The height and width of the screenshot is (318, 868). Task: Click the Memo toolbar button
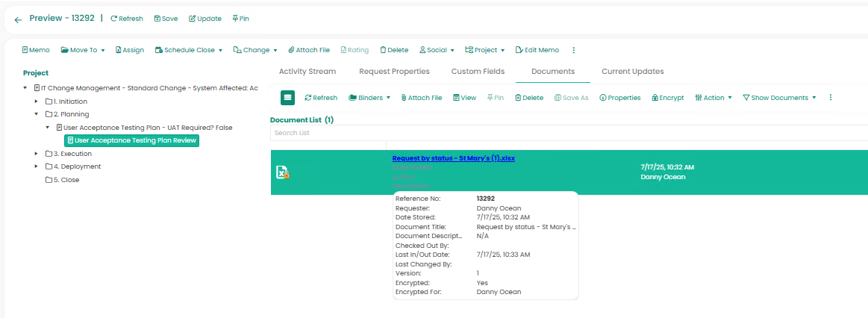36,50
